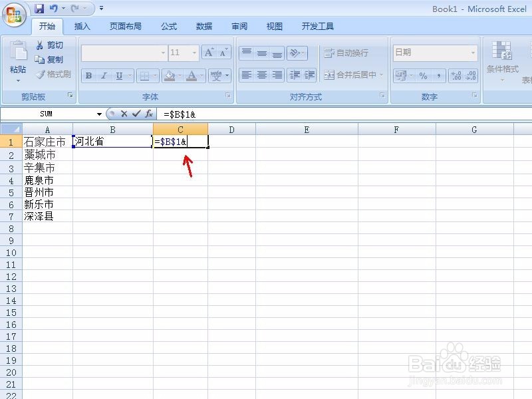
Task: Switch to the 审阅 tab
Action: click(239, 26)
